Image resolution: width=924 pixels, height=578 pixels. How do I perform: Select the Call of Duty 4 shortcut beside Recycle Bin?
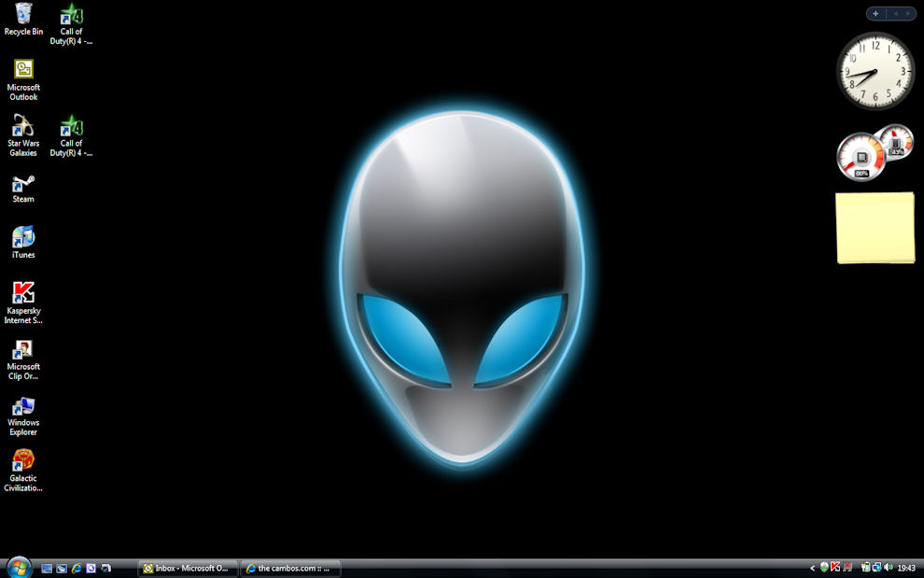[71, 24]
